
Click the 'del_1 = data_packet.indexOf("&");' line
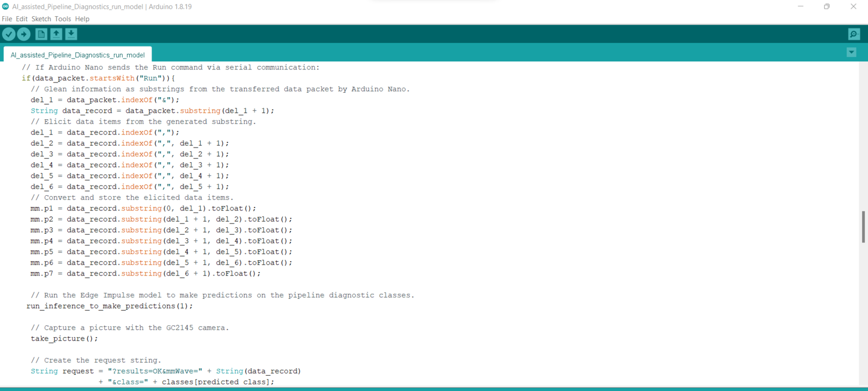click(105, 100)
